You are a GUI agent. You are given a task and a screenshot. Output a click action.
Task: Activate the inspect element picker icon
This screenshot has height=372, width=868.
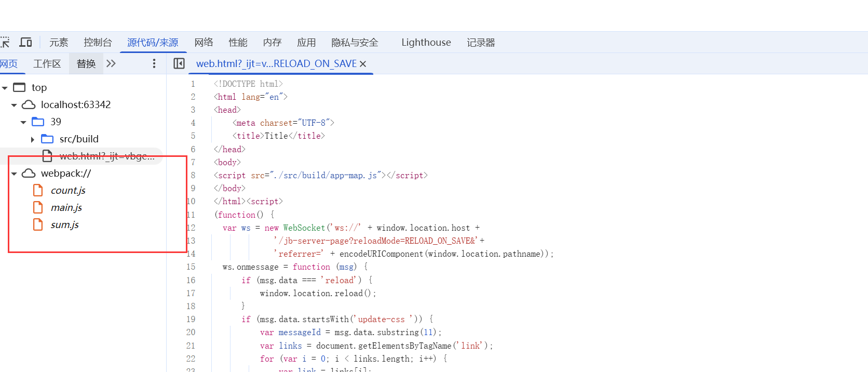coord(5,42)
